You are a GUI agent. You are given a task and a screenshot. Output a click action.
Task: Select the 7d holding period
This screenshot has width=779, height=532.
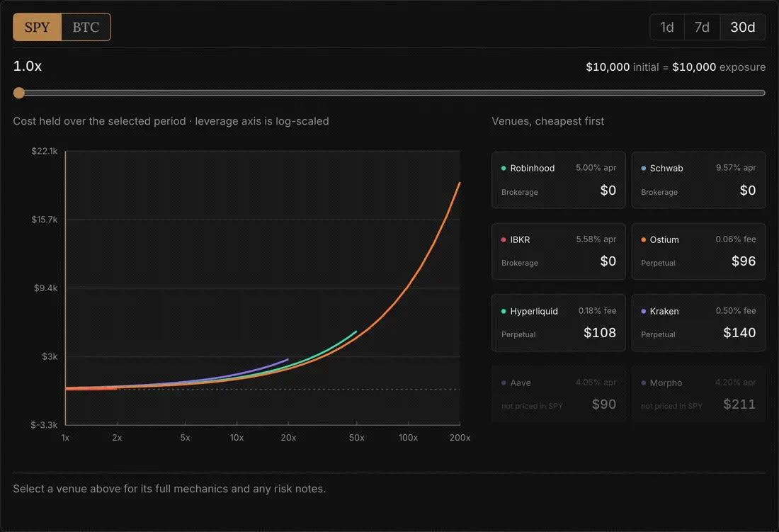point(702,27)
